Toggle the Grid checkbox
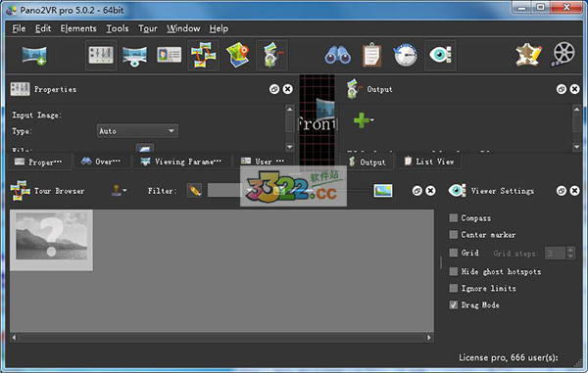 [454, 253]
